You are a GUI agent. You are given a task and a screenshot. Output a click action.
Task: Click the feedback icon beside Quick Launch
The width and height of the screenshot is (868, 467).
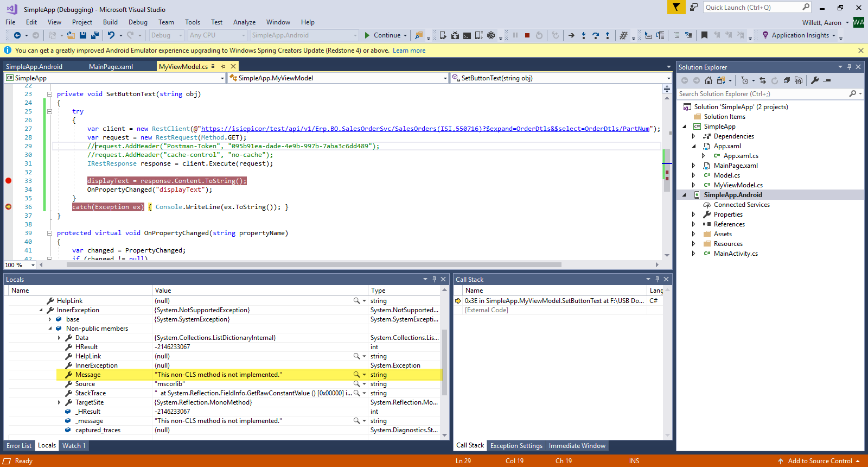pyautogui.click(x=694, y=7)
